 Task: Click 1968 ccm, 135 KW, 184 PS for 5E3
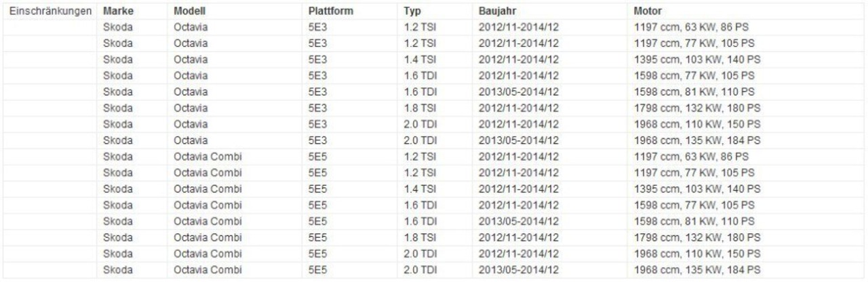[695, 141]
